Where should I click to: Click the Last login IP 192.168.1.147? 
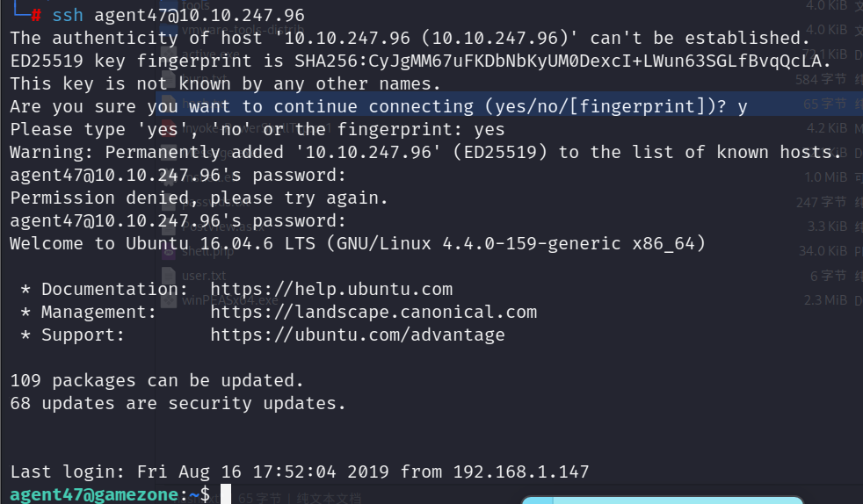520,472
